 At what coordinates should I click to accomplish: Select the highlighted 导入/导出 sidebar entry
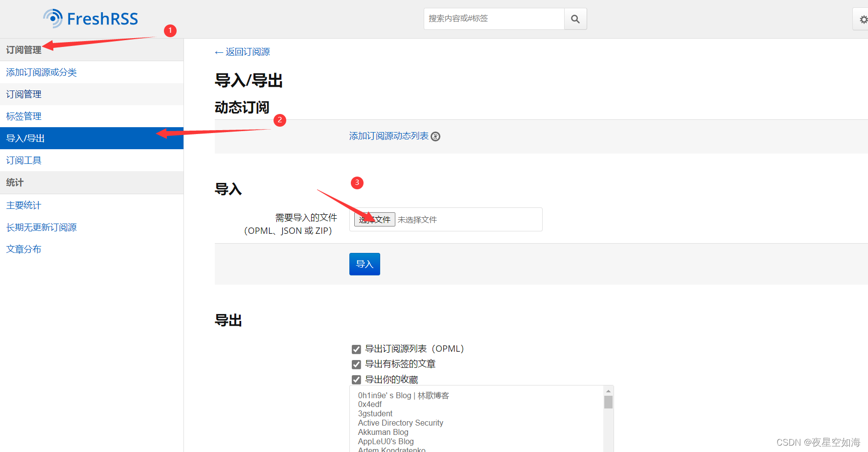[x=25, y=138]
